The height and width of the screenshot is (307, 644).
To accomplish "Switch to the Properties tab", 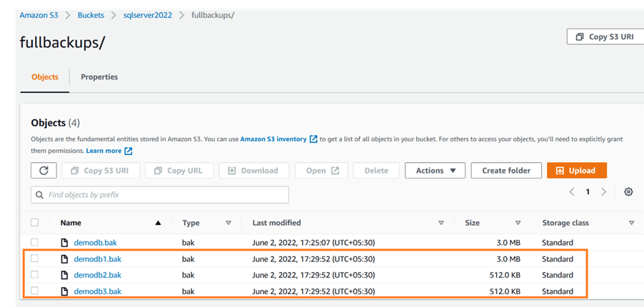I will 99,77.
